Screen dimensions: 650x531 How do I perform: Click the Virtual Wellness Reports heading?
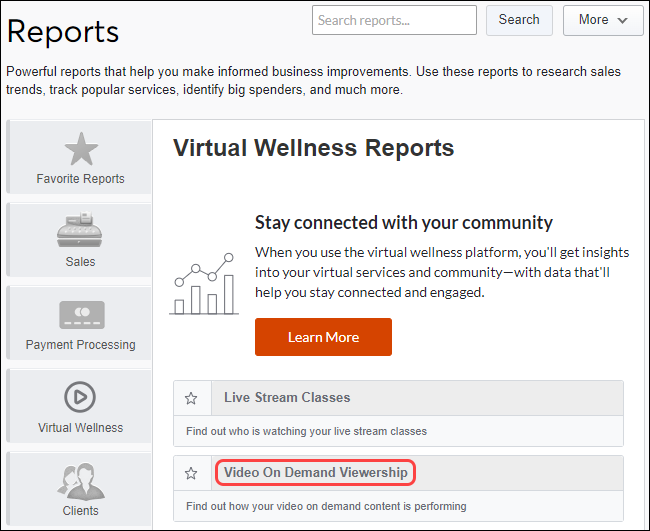coord(313,148)
